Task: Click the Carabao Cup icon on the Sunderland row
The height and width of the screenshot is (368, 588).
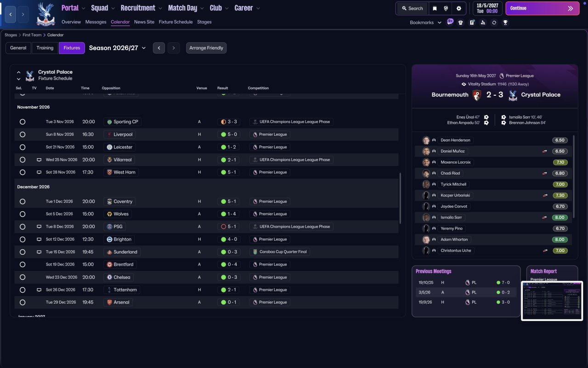Action: tap(255, 252)
